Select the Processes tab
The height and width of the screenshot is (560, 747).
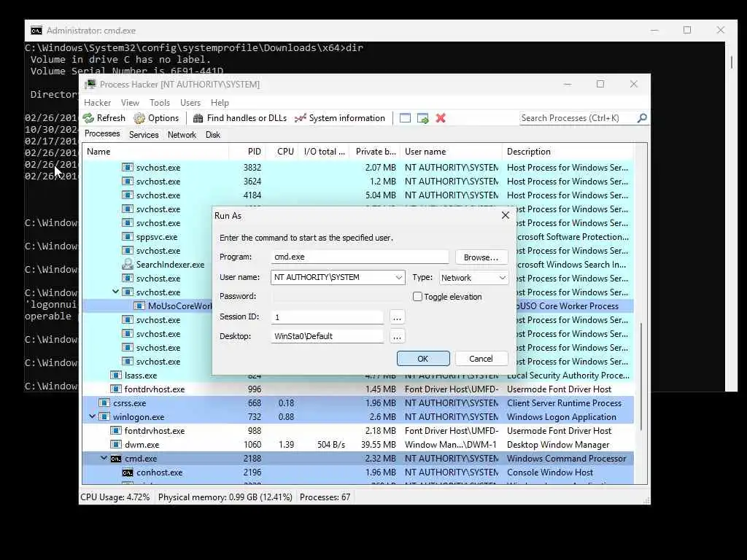[x=102, y=134]
